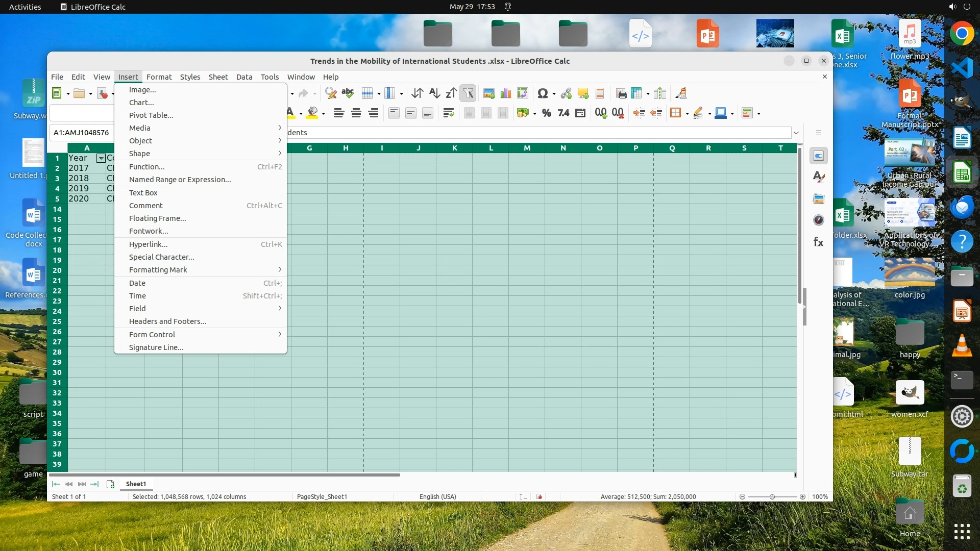Image resolution: width=980 pixels, height=551 pixels.
Task: Open Form Control submenu
Action: (152, 335)
